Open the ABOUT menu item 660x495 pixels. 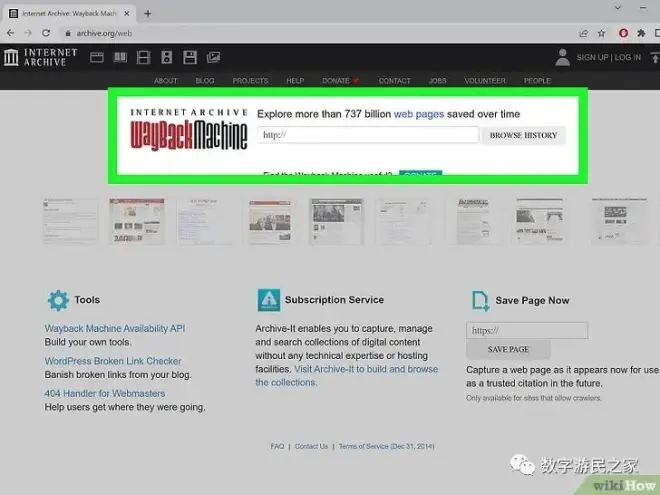[166, 80]
